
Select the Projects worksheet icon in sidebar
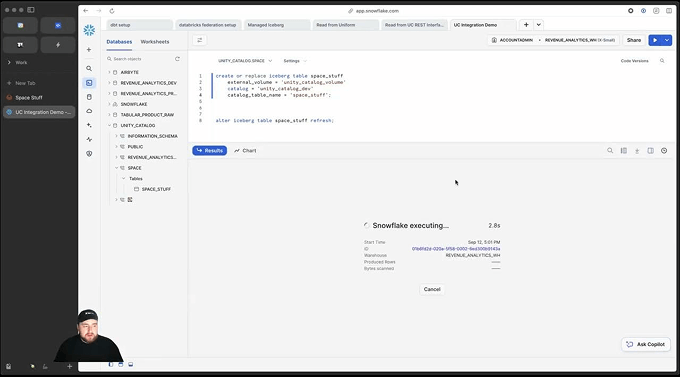point(89,83)
